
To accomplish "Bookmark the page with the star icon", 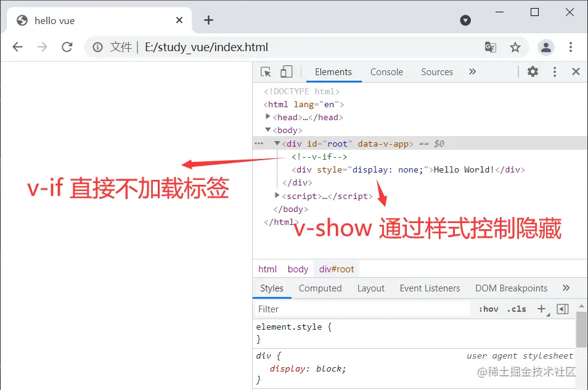I will click(515, 47).
